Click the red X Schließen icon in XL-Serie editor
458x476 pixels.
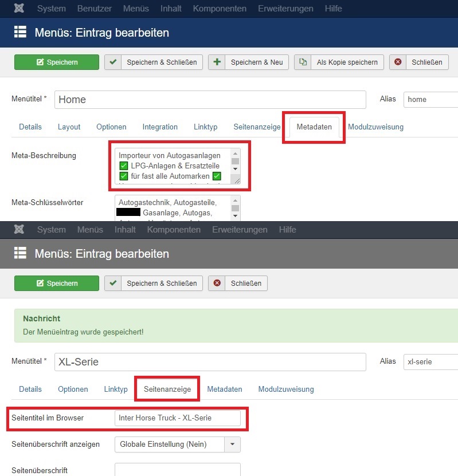click(217, 283)
